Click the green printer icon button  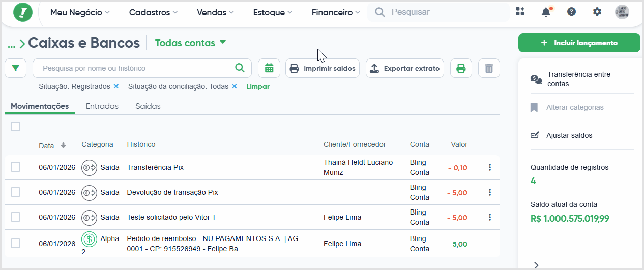pos(461,68)
